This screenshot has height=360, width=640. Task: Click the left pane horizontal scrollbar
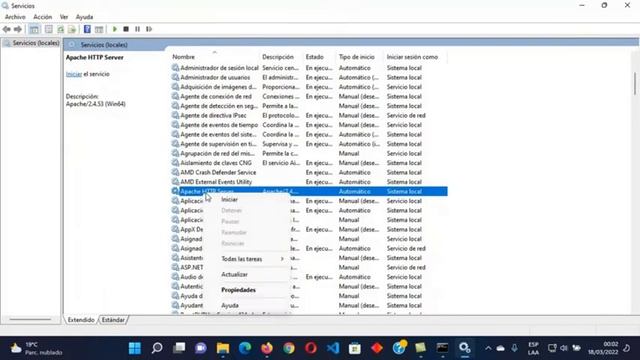pos(30,319)
